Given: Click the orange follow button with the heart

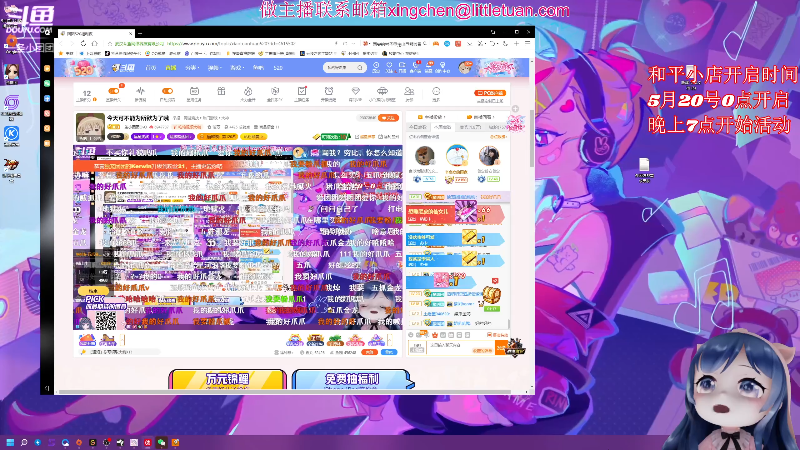Looking at the screenshot, I should (x=388, y=118).
